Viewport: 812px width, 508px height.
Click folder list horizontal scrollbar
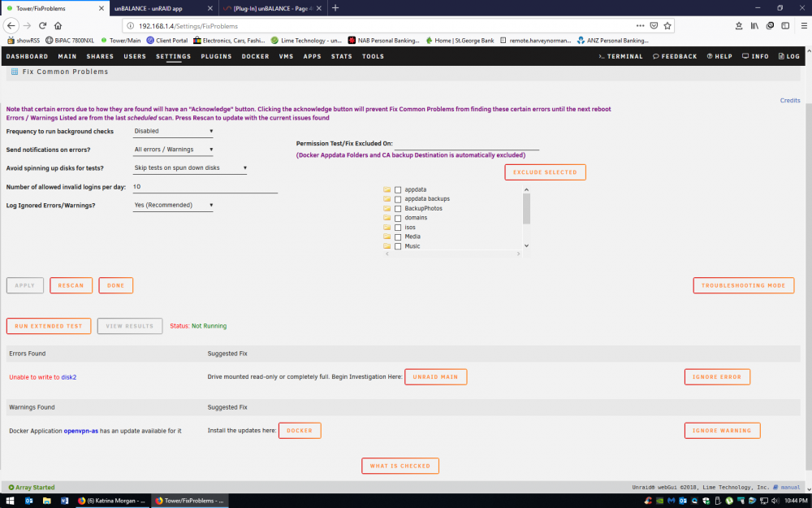pyautogui.click(x=452, y=254)
